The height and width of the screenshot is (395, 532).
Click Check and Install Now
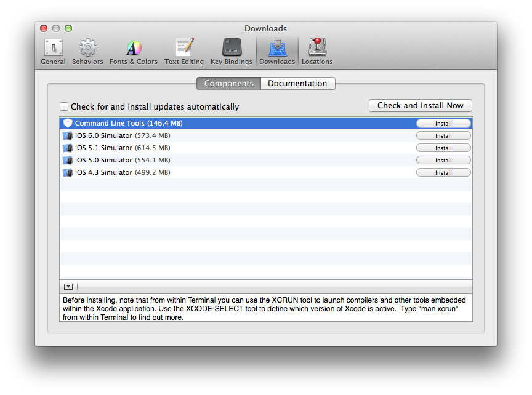421,105
